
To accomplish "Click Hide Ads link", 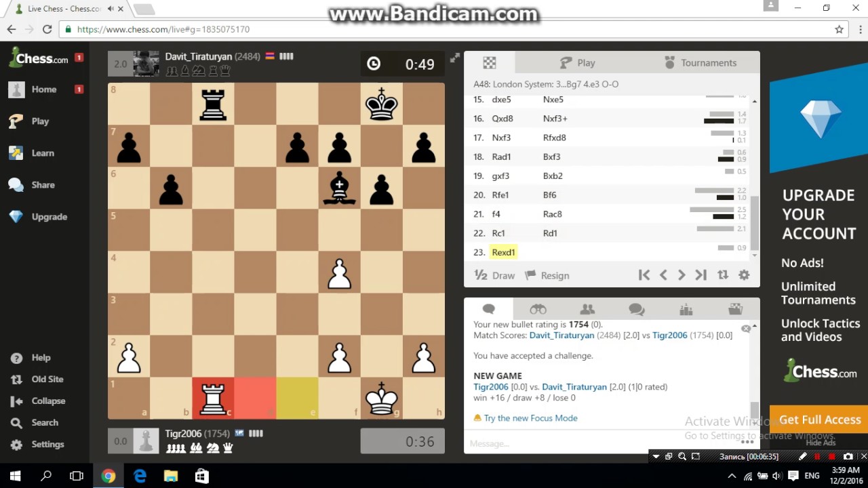I will 821,443.
